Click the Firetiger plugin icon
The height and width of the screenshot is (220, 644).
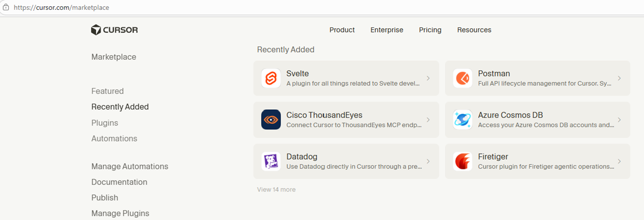pyautogui.click(x=462, y=161)
